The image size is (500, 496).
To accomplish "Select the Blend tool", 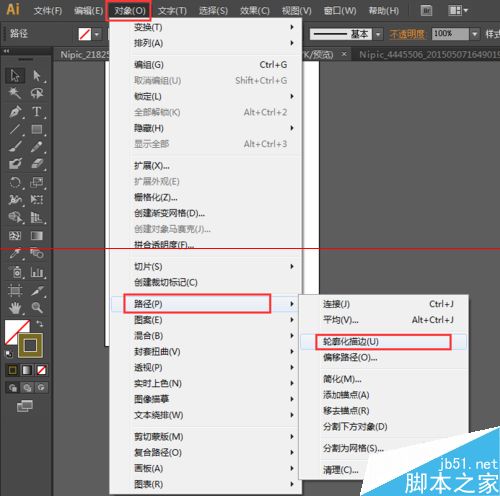I will point(37,254).
